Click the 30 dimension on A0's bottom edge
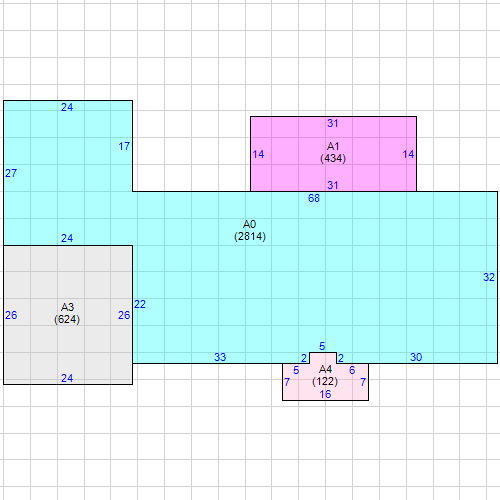The image size is (500, 500). tap(416, 357)
